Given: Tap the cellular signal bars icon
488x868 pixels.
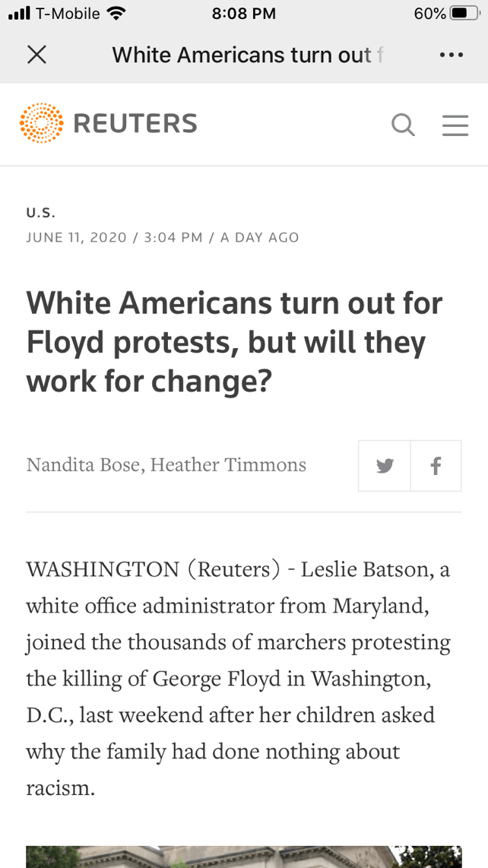Looking at the screenshot, I should click(18, 13).
